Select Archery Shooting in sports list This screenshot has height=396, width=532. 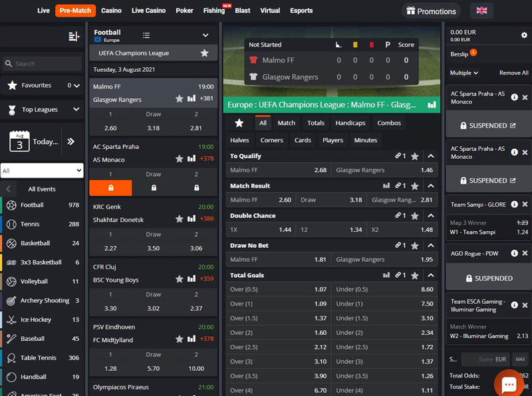[43, 300]
